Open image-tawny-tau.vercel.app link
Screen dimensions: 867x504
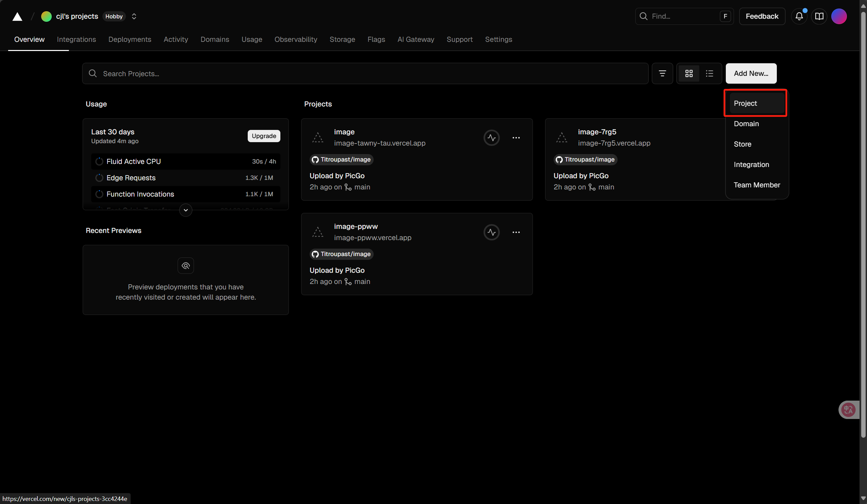pyautogui.click(x=379, y=143)
